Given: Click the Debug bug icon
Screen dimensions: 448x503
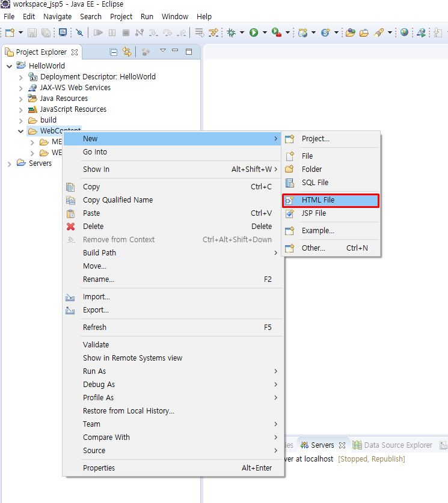Looking at the screenshot, I should [231, 32].
